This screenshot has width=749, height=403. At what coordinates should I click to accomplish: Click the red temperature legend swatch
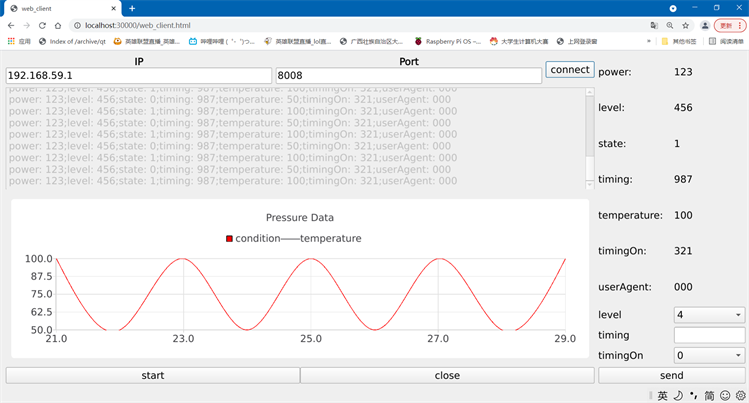coord(229,239)
